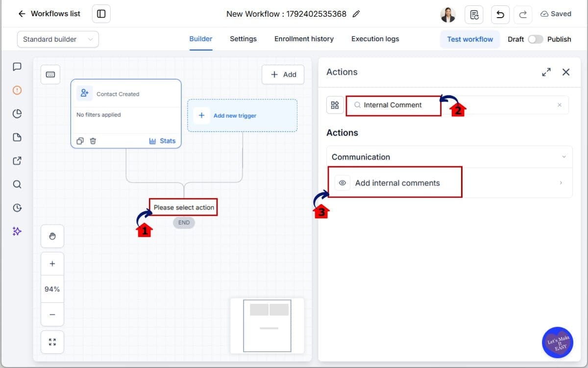The height and width of the screenshot is (368, 588).
Task: Click the Saved cloud status
Action: coord(556,14)
